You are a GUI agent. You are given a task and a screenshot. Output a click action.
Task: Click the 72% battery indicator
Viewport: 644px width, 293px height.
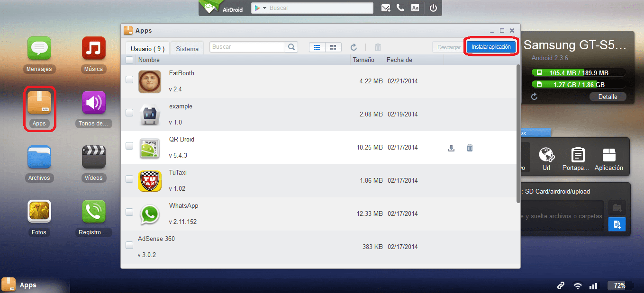pyautogui.click(x=619, y=285)
